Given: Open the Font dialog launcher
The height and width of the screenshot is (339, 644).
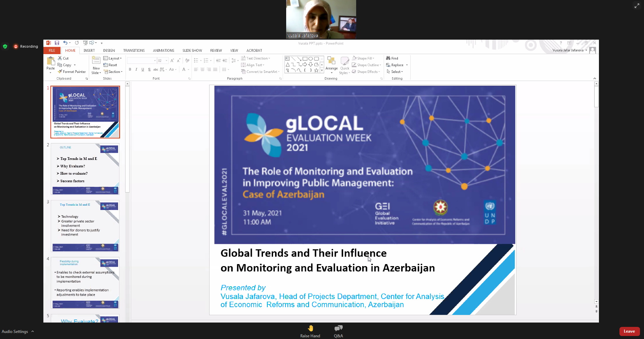Looking at the screenshot, I should click(x=189, y=79).
